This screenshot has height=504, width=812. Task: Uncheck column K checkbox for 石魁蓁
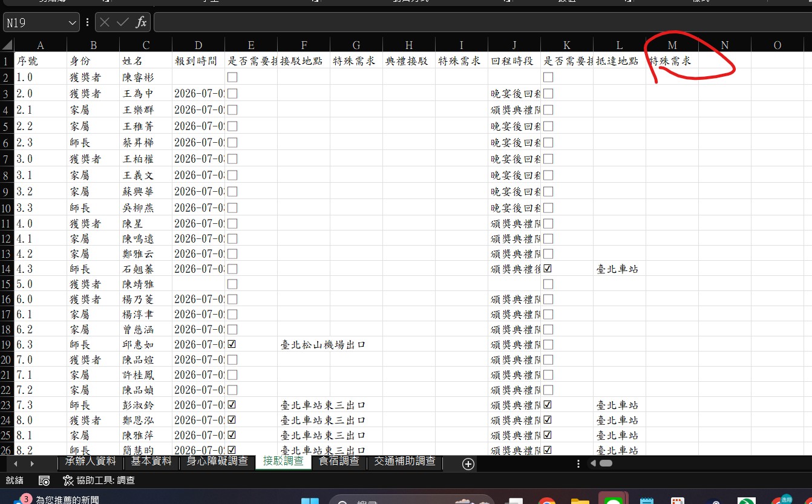548,269
